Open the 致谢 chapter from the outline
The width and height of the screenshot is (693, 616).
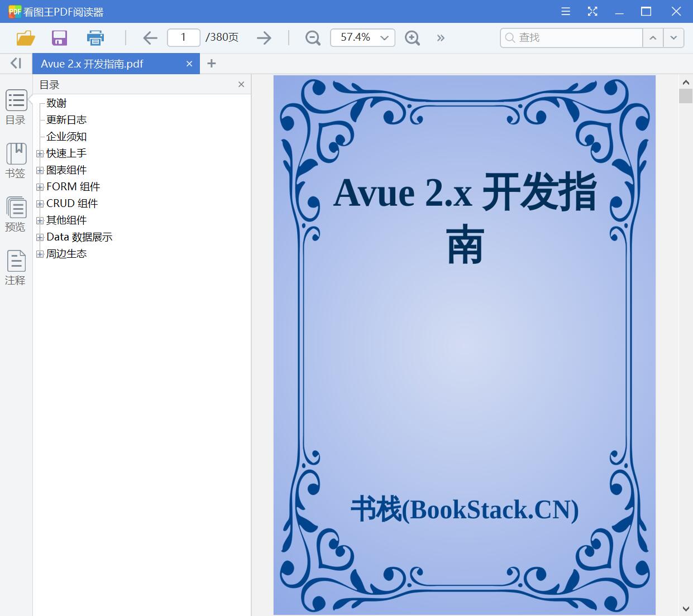click(x=57, y=103)
